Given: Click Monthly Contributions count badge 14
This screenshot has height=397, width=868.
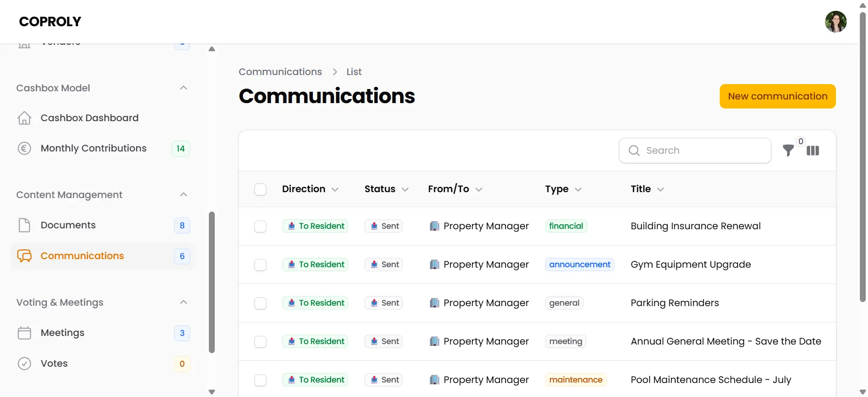Looking at the screenshot, I should (x=180, y=149).
